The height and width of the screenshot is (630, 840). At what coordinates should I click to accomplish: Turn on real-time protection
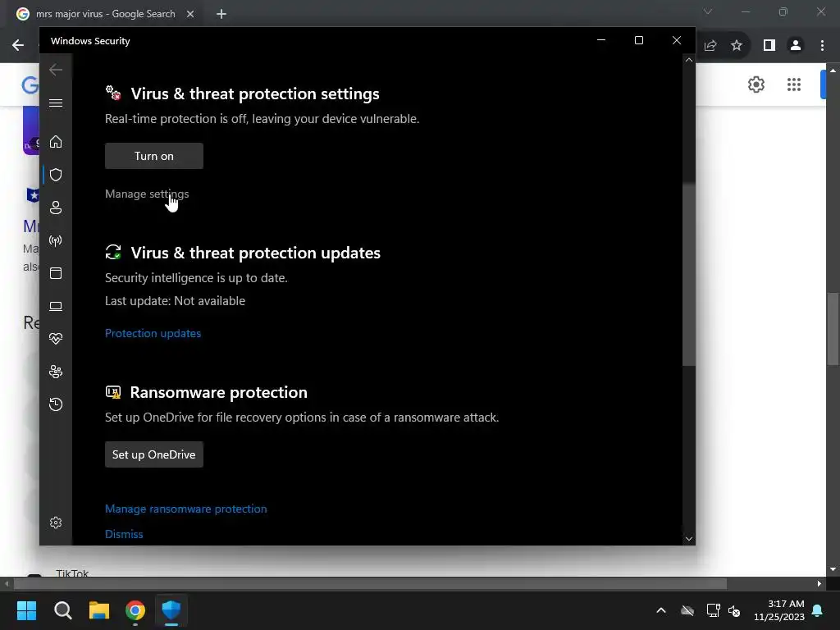(x=153, y=156)
